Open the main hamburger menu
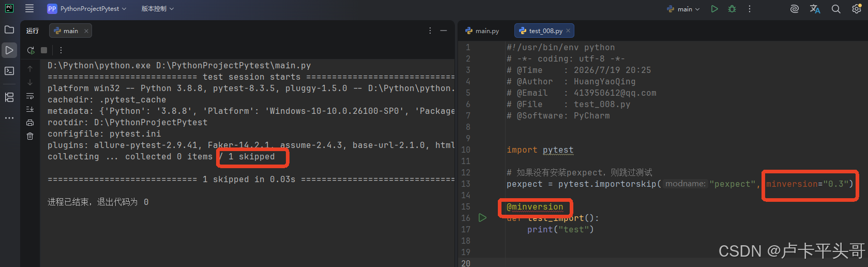Viewport: 868px width, 267px height. click(x=29, y=9)
